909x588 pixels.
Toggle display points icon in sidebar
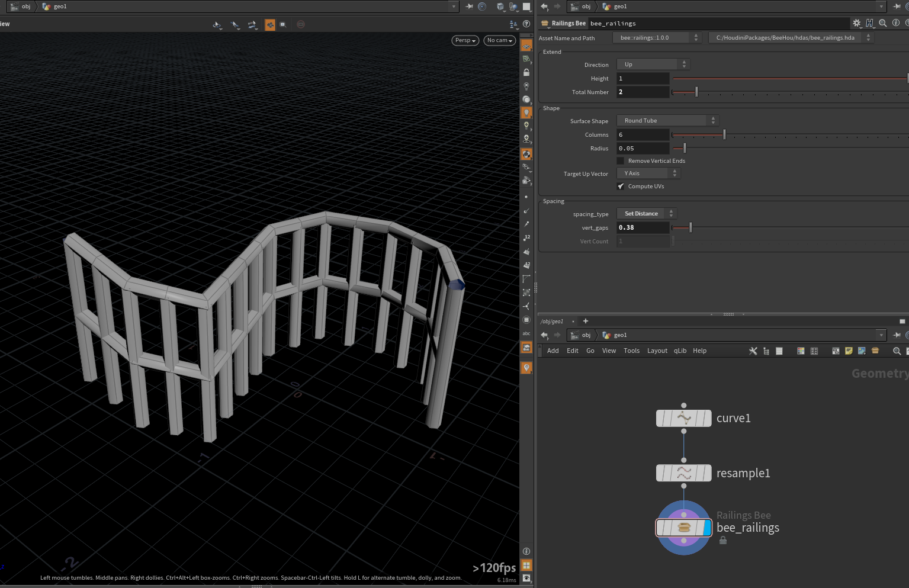click(526, 197)
